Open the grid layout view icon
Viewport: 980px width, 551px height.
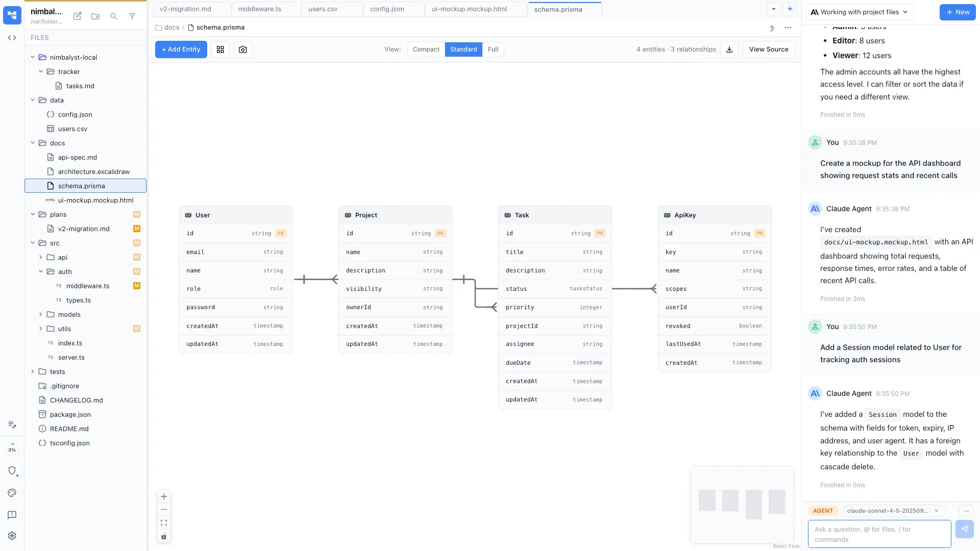point(220,49)
